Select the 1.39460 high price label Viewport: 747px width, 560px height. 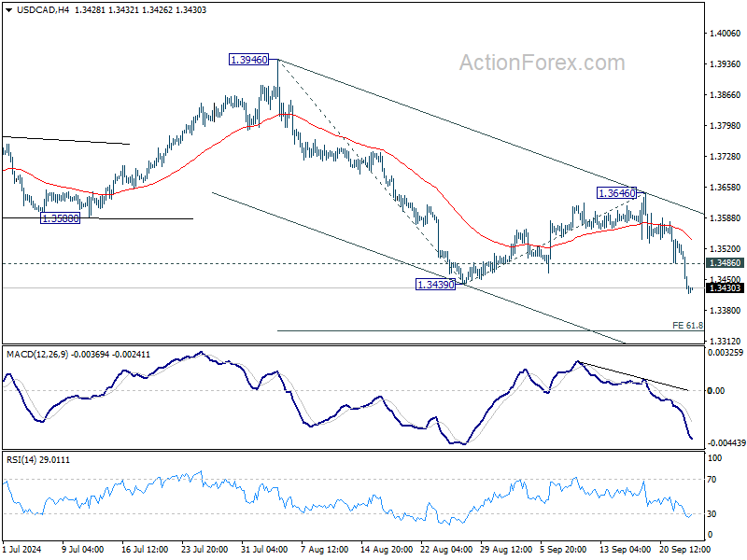(248, 60)
